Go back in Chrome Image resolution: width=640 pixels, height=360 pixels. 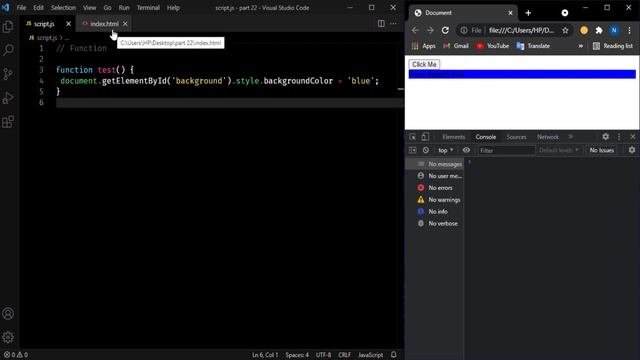(415, 30)
